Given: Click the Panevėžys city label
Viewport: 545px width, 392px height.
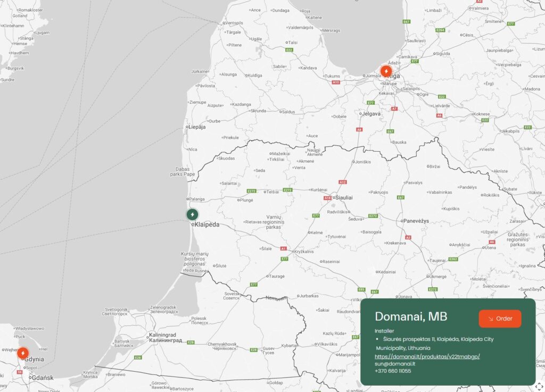Looking at the screenshot, I should (416, 221).
